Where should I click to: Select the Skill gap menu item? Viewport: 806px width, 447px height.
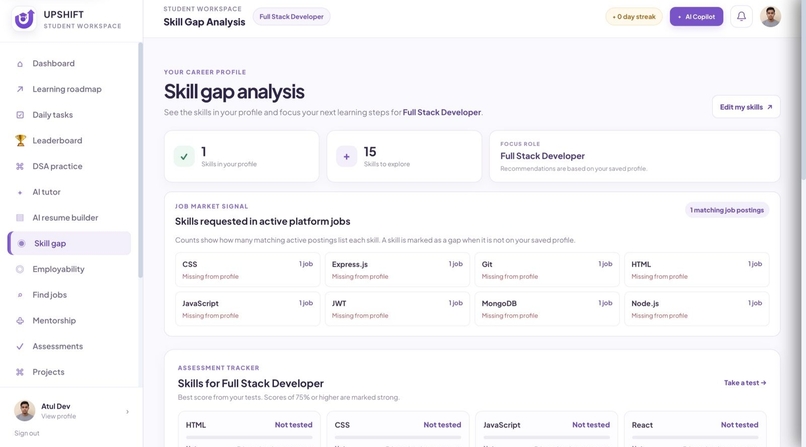[x=69, y=244]
